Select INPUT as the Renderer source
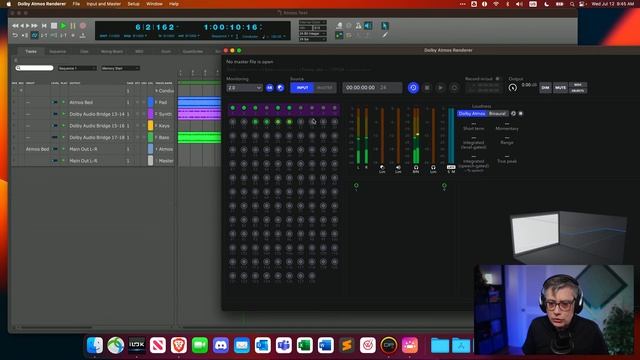The width and height of the screenshot is (640, 360). point(302,88)
